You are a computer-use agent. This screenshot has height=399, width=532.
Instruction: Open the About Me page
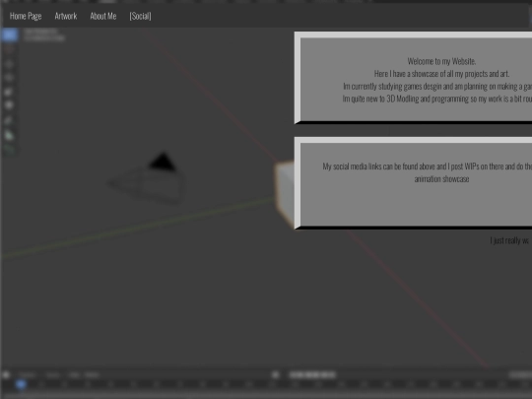click(x=103, y=16)
